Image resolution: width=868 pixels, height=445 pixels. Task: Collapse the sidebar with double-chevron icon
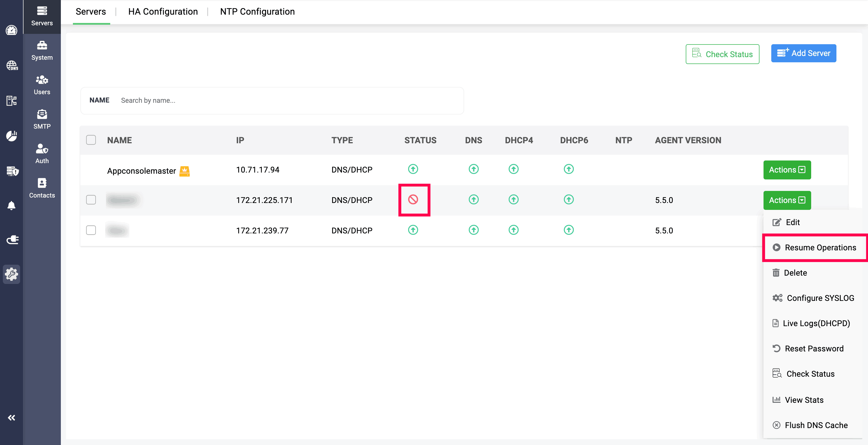pyautogui.click(x=11, y=418)
